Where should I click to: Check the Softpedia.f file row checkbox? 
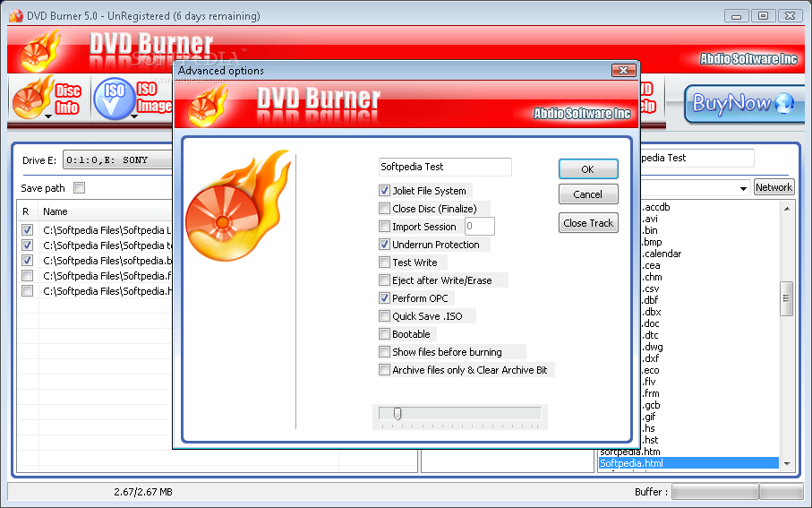point(28,276)
